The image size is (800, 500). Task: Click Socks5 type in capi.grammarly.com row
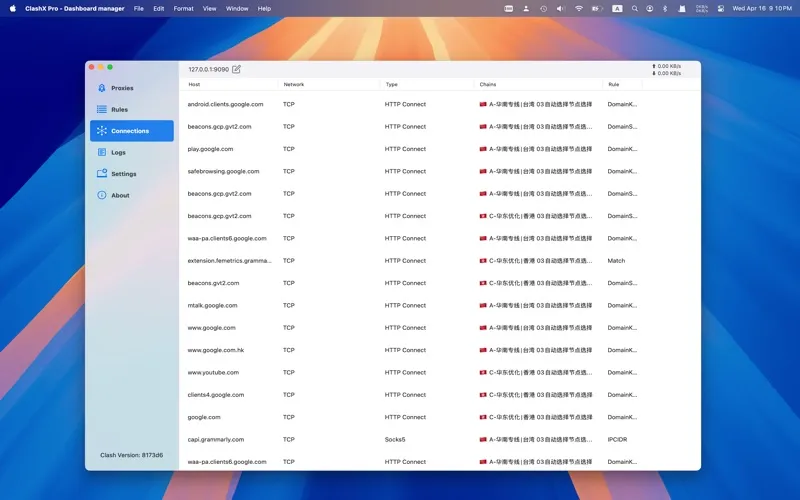(395, 439)
